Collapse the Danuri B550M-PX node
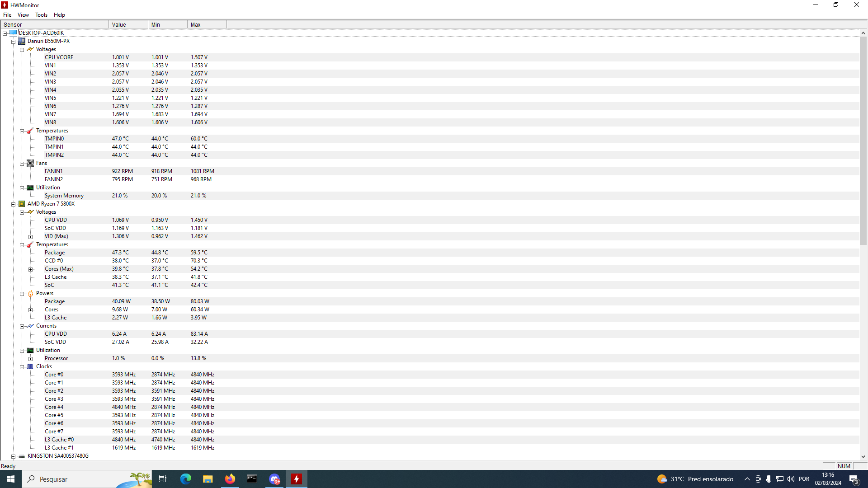868x488 pixels. coord(13,42)
